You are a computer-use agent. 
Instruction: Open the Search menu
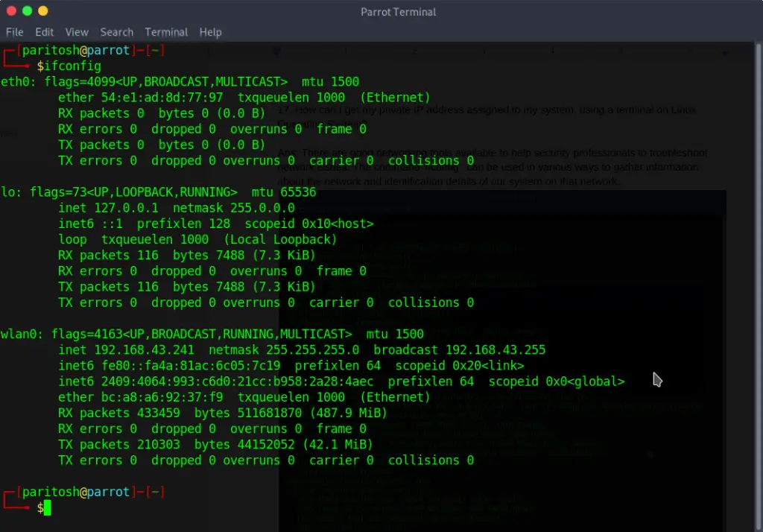(x=117, y=32)
